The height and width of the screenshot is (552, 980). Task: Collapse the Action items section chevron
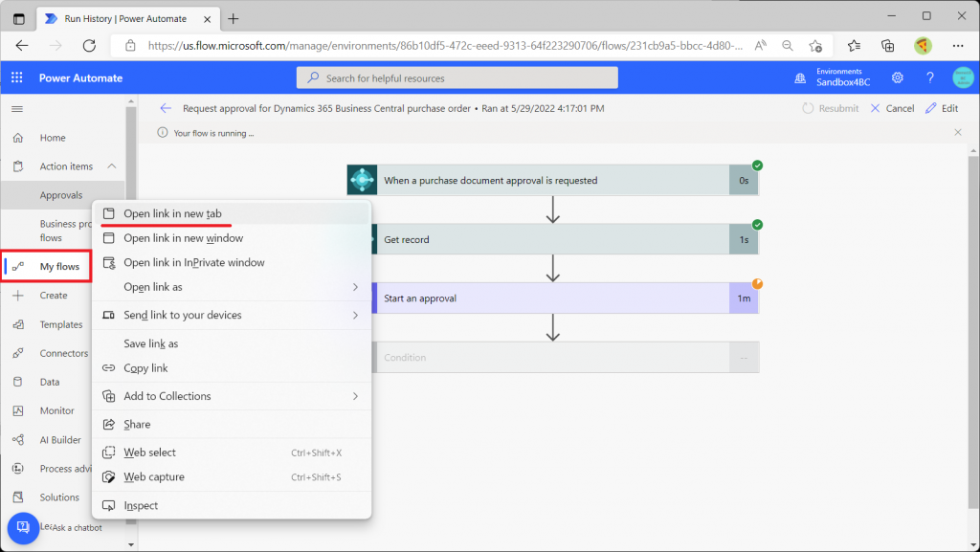tap(112, 166)
